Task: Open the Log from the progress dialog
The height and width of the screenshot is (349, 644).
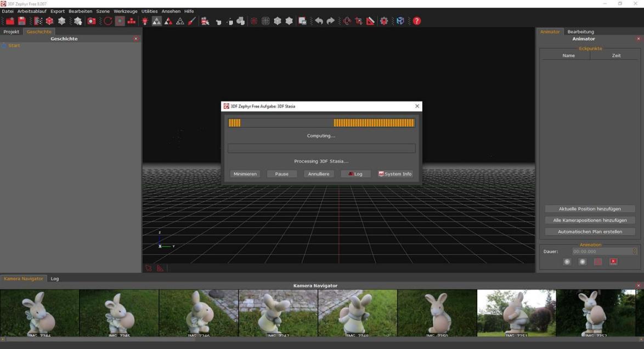Action: pos(355,174)
